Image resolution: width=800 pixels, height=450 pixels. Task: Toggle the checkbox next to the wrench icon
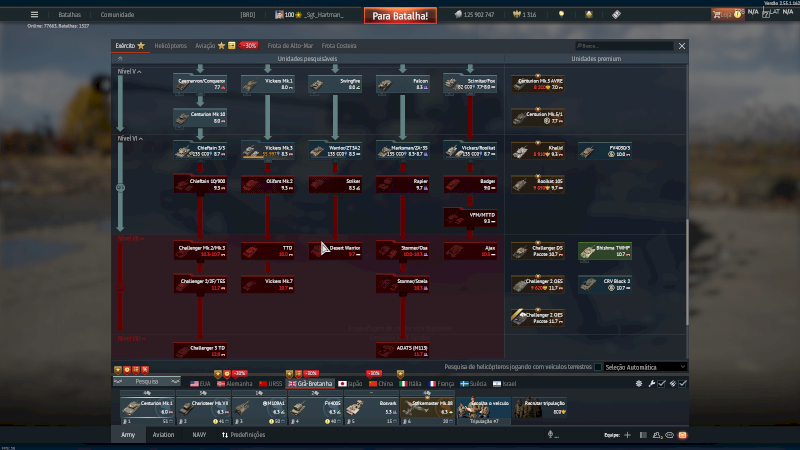click(x=662, y=383)
